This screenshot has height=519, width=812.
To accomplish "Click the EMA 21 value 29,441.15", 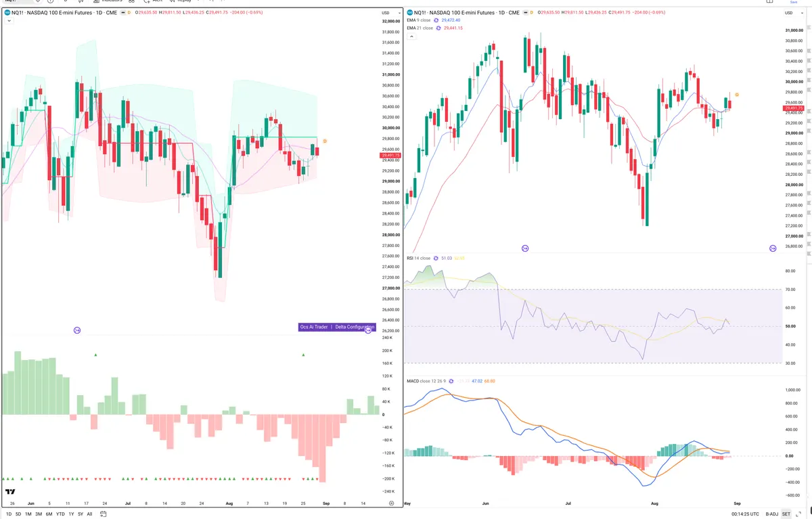I will 453,28.
